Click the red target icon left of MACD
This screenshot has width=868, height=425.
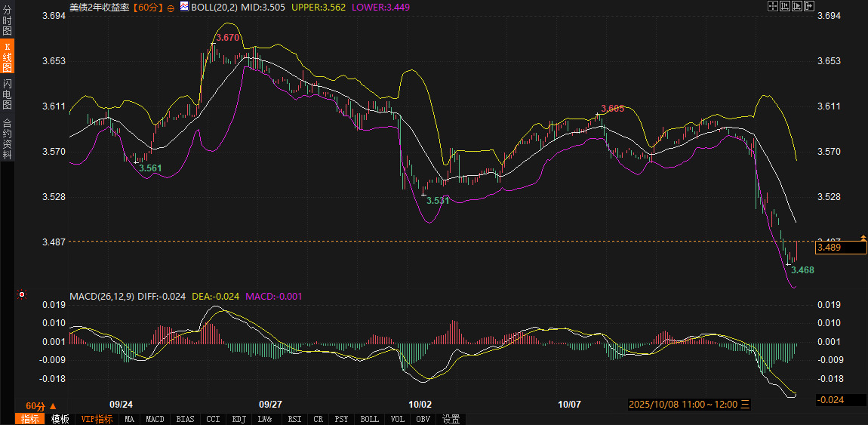(x=22, y=294)
